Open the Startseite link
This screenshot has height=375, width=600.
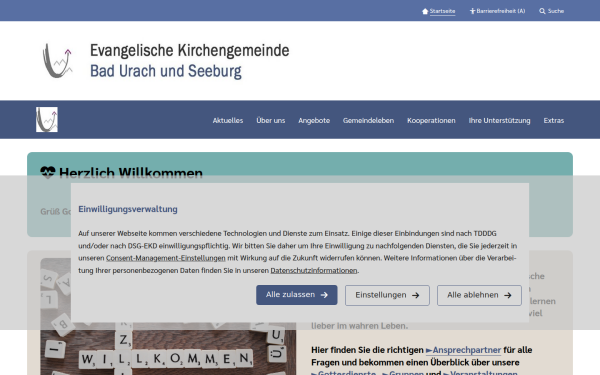click(x=442, y=11)
